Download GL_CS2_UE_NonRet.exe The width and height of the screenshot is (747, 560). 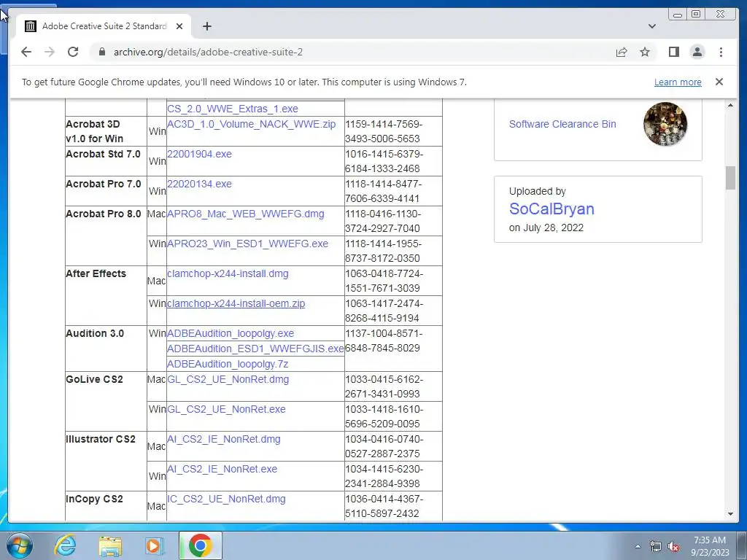(226, 409)
